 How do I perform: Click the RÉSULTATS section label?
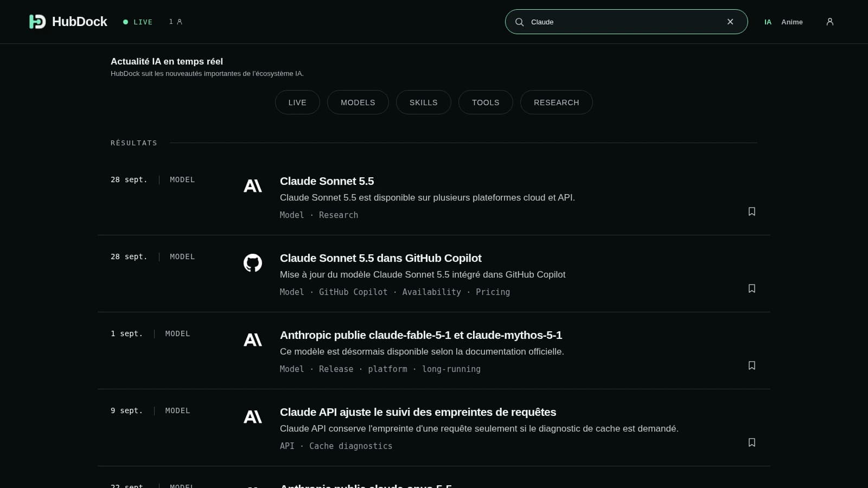click(133, 143)
